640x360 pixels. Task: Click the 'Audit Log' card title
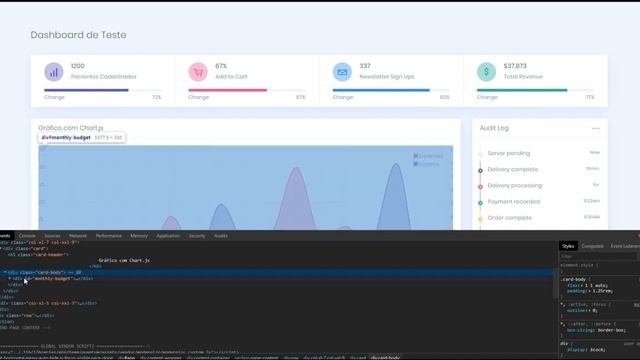(x=494, y=128)
